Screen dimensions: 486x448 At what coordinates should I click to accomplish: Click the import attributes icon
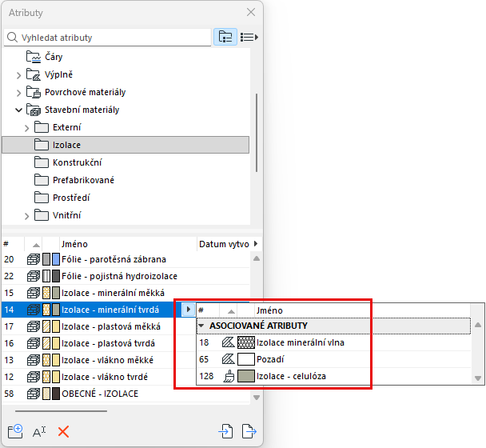click(225, 431)
